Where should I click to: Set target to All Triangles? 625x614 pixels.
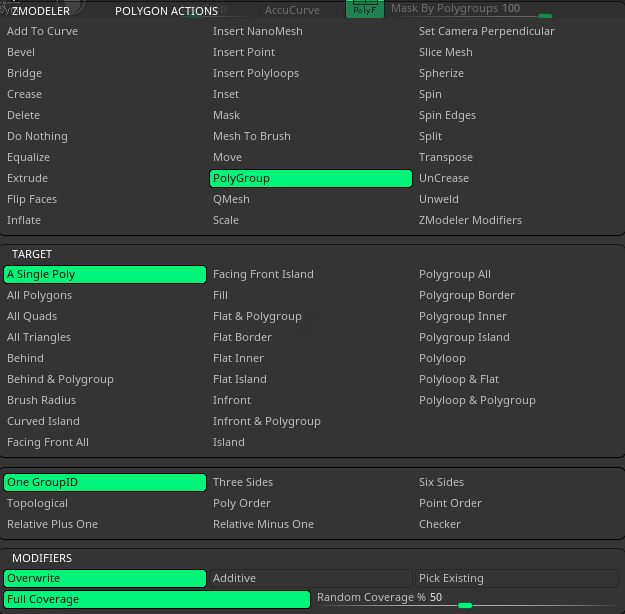click(x=39, y=337)
